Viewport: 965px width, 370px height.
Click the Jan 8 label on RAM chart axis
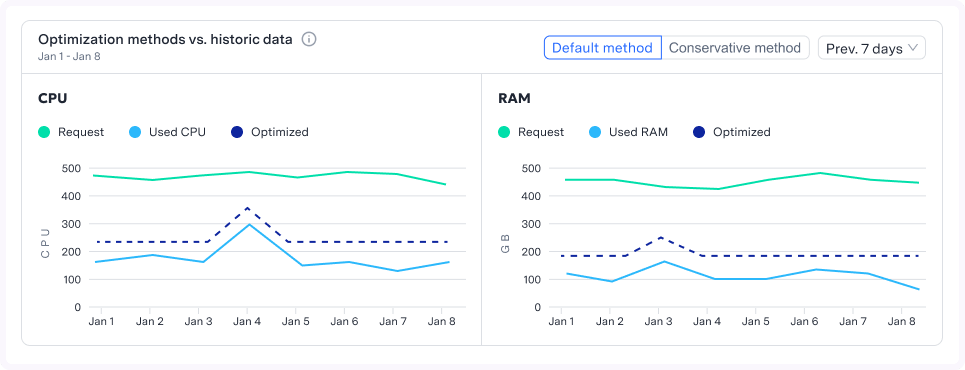click(x=903, y=321)
